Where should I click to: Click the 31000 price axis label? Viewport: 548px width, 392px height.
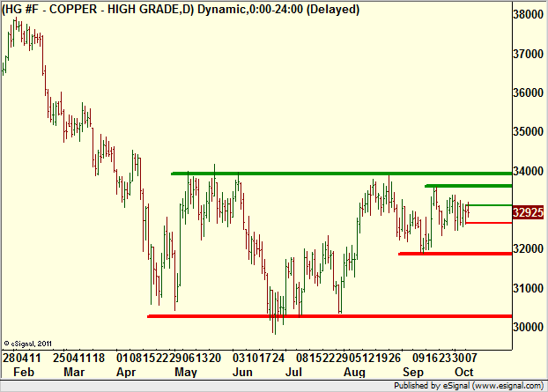(x=528, y=288)
